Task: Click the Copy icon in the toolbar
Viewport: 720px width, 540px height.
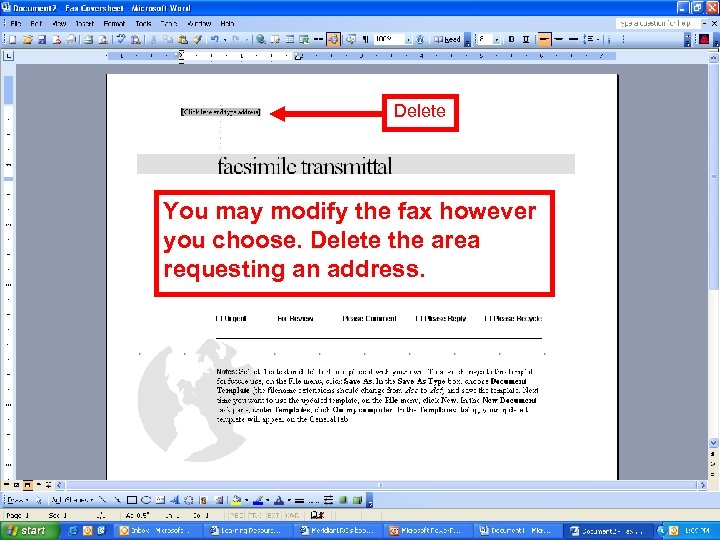Action: coord(168,40)
